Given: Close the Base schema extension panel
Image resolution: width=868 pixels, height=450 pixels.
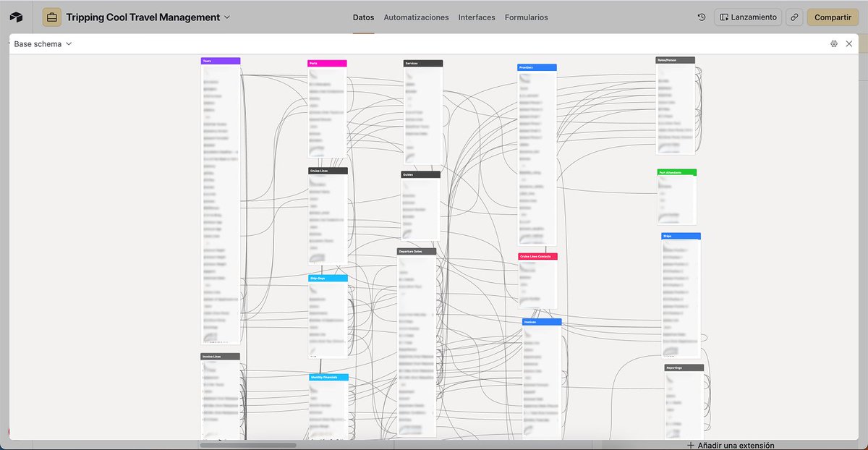Looking at the screenshot, I should tap(848, 44).
